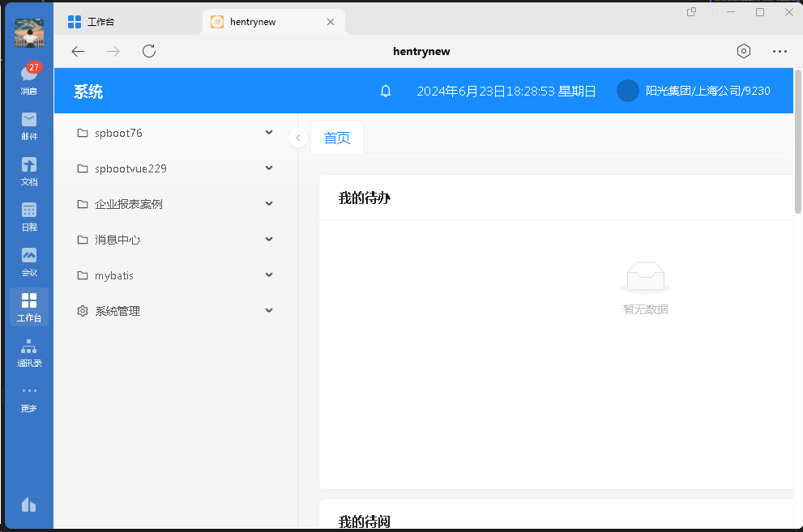This screenshot has width=803, height=532.
Task: Expand the 消息中心 chevron
Action: (x=269, y=240)
